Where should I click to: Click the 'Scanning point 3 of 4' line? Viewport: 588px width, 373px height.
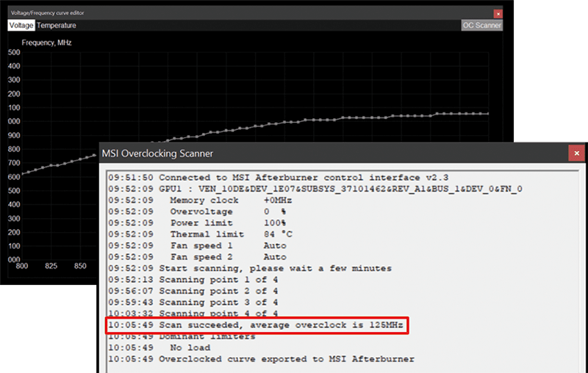[x=193, y=303]
